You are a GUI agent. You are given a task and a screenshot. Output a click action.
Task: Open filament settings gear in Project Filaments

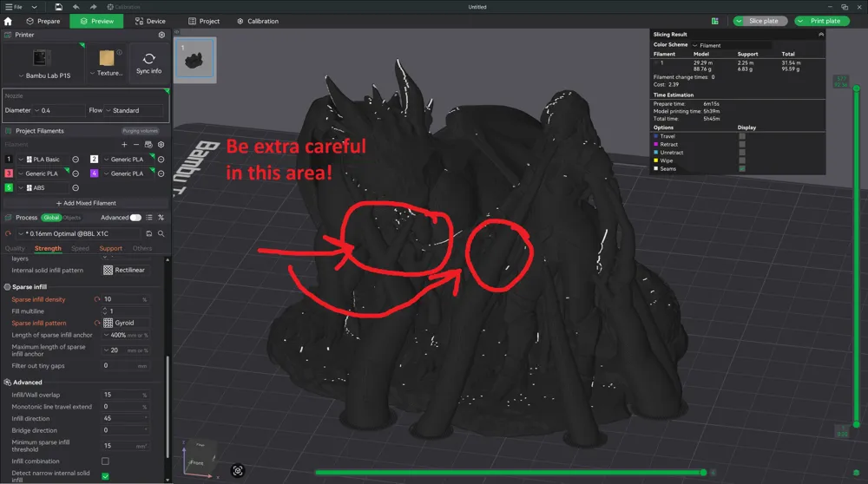click(x=161, y=144)
